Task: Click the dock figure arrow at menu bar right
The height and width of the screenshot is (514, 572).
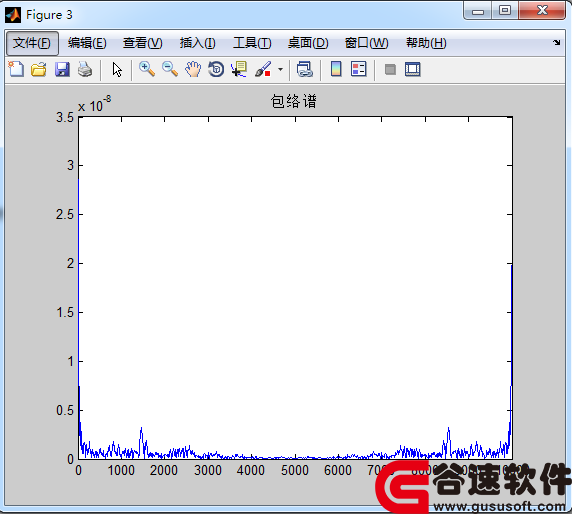Action: [x=556, y=42]
